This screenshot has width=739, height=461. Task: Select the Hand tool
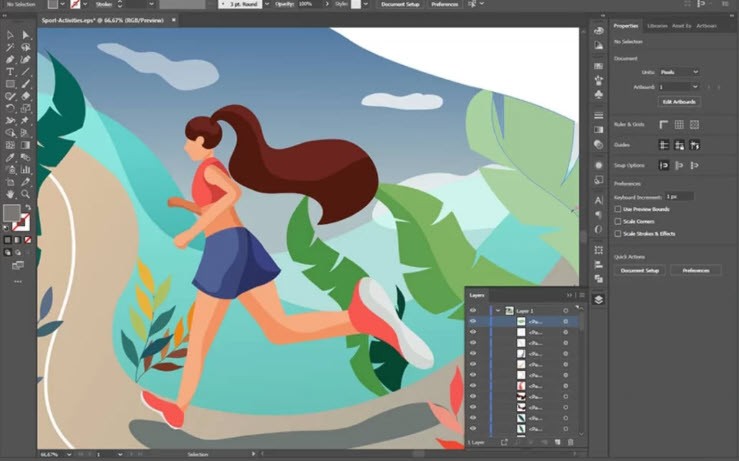pos(10,194)
